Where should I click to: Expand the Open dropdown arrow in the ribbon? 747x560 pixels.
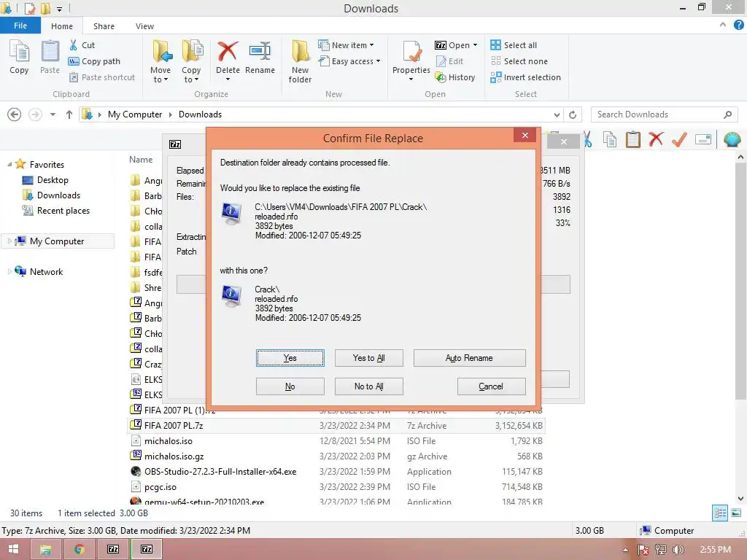(x=475, y=45)
